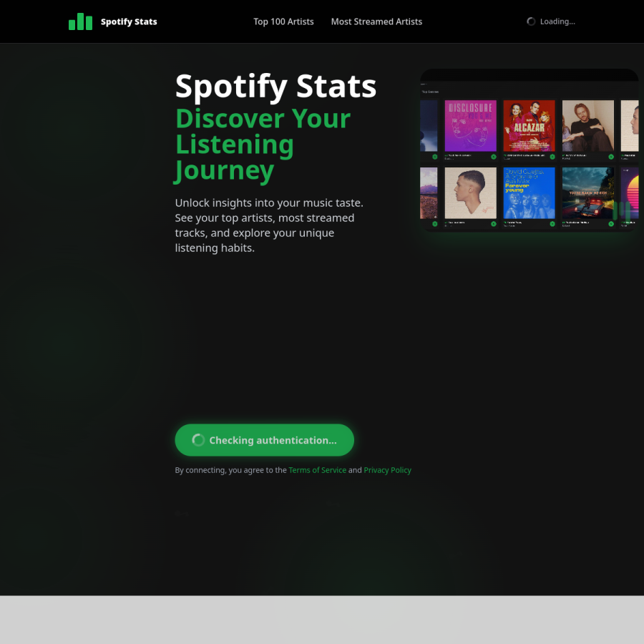Image resolution: width=644 pixels, height=644 pixels.
Task: Select the side-profile portrait album cover
Action: click(470, 192)
